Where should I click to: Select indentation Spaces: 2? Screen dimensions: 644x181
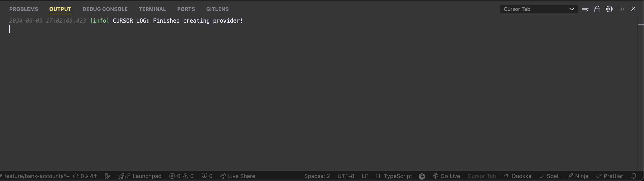[317, 176]
